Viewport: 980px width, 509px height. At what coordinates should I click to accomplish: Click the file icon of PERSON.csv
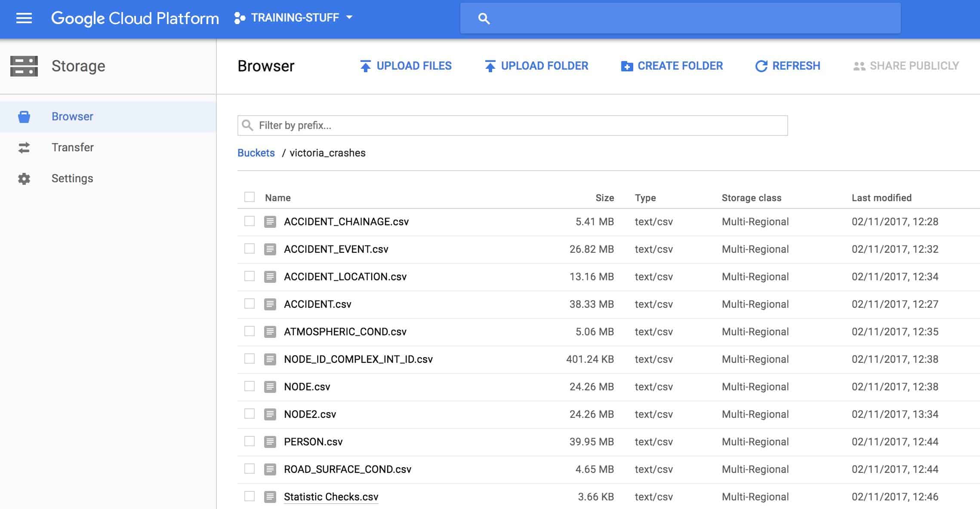(270, 442)
